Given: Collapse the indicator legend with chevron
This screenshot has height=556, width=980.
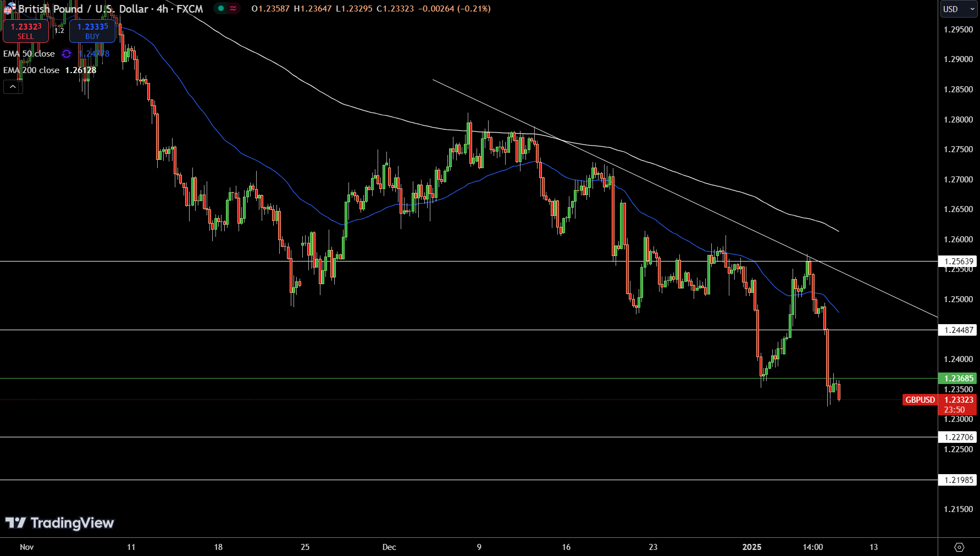Looking at the screenshot, I should (x=13, y=87).
